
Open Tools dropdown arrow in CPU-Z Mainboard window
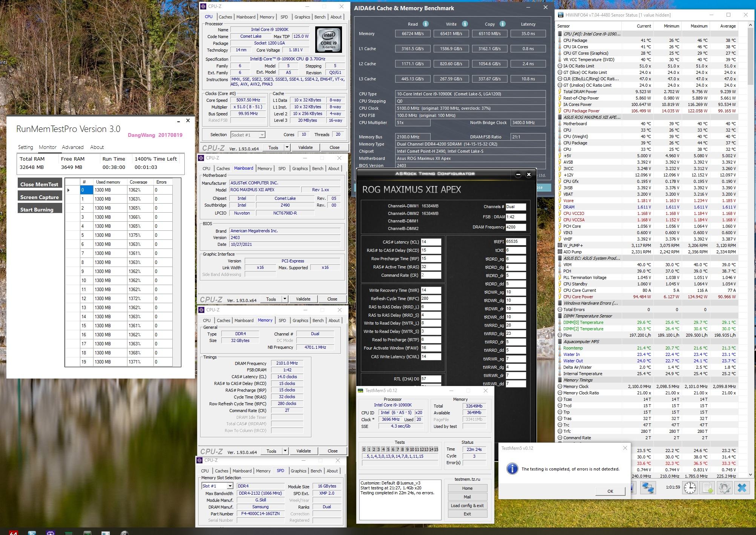pos(285,299)
